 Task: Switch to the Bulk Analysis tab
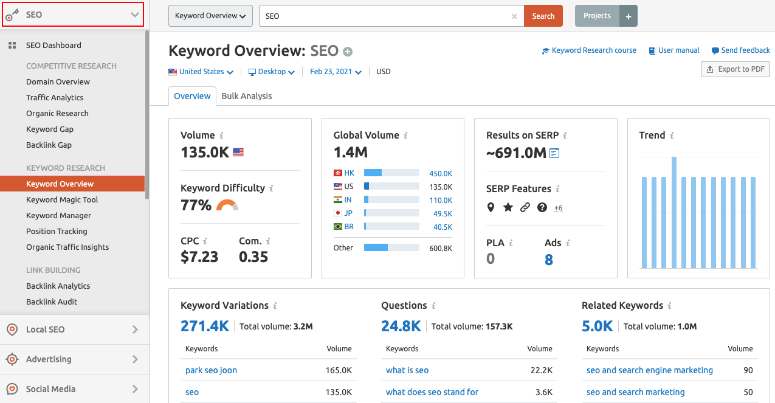[247, 96]
